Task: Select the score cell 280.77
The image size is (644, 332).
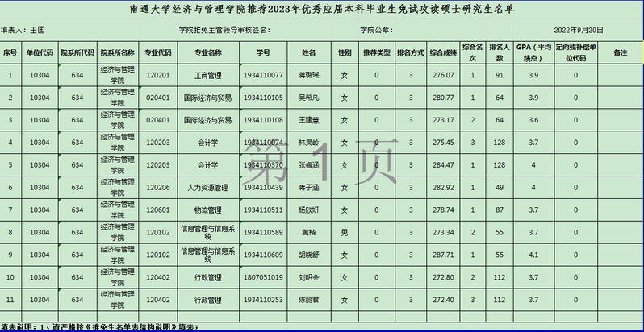Action: coord(444,98)
